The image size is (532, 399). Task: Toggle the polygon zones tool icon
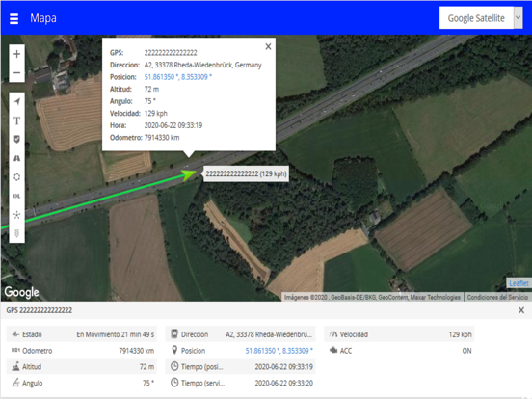[17, 176]
